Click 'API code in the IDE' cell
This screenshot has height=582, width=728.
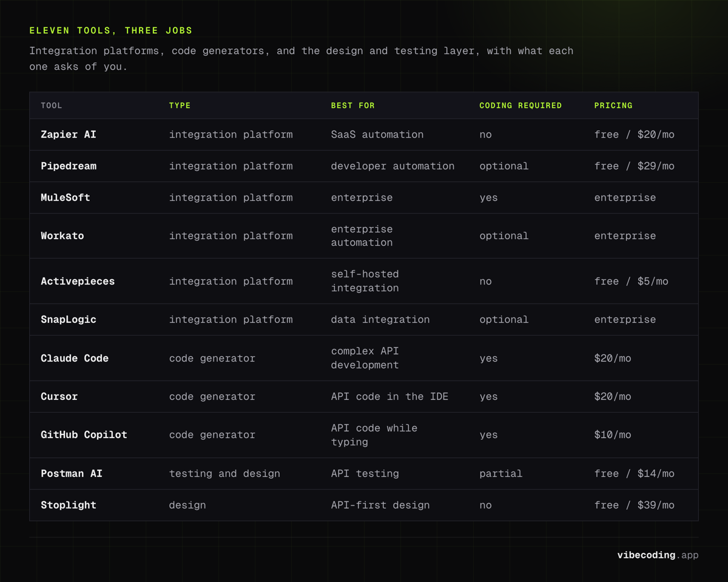click(389, 397)
